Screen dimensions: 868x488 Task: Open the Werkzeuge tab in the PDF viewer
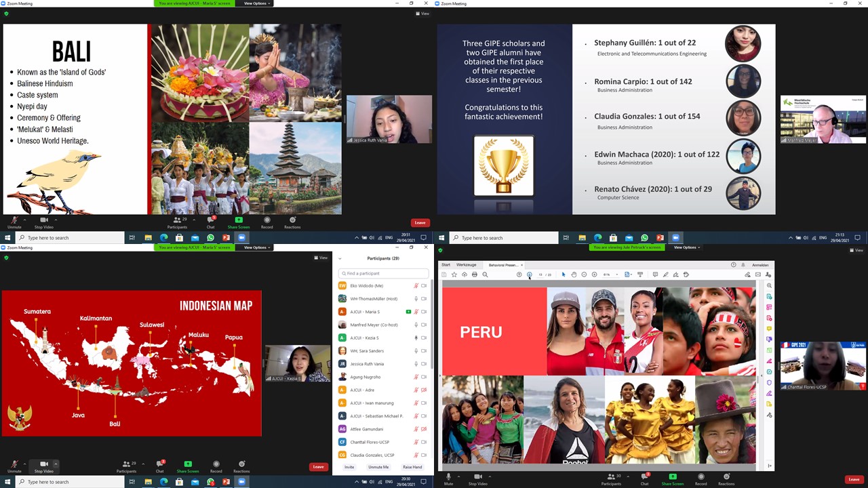tap(466, 264)
